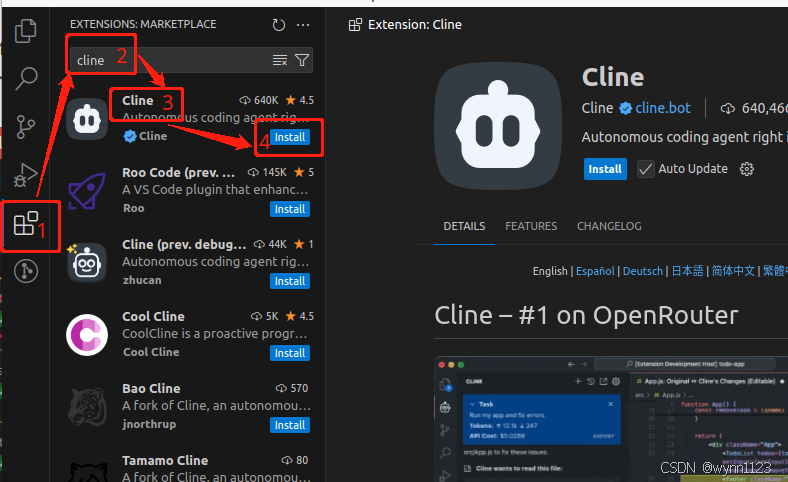Click the Bao Cline tiger icon
Viewport: 788px width, 482px height.
point(87,407)
